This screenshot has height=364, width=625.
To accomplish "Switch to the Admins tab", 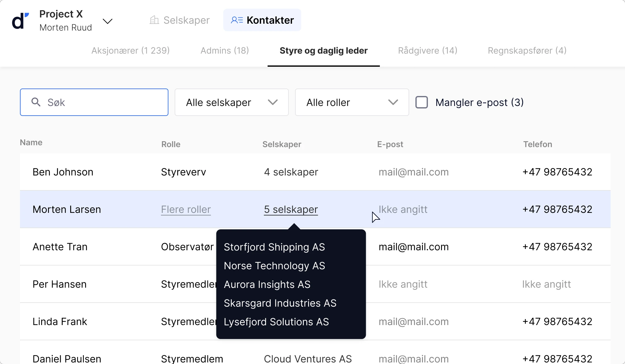I will click(225, 50).
